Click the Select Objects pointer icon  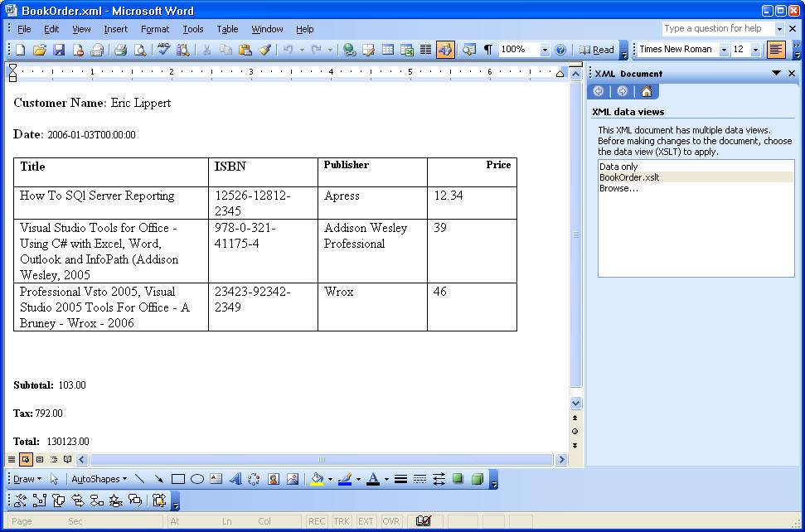[x=54, y=479]
